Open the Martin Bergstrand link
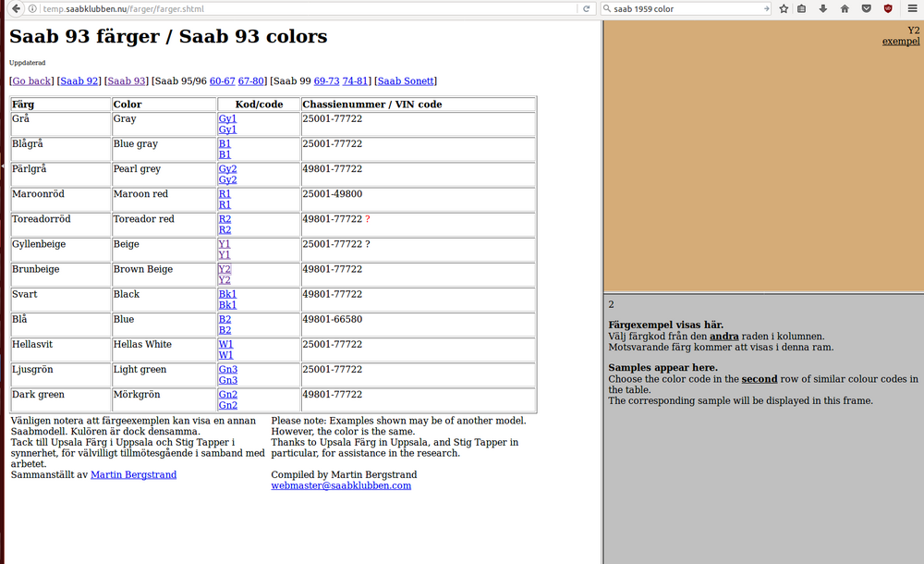This screenshot has width=924, height=564. coord(134,474)
